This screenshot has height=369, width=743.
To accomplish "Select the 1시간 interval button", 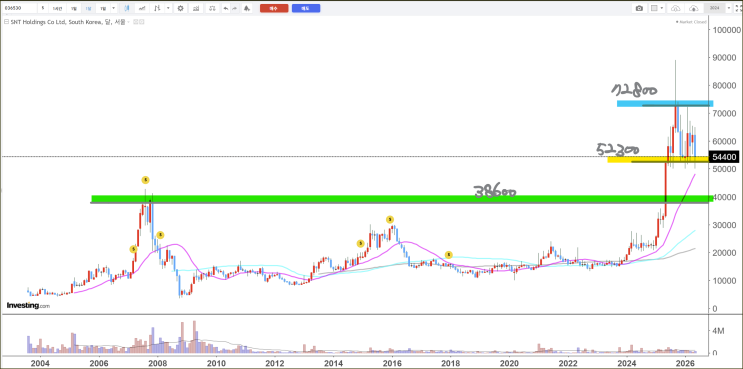I will 57,8.
